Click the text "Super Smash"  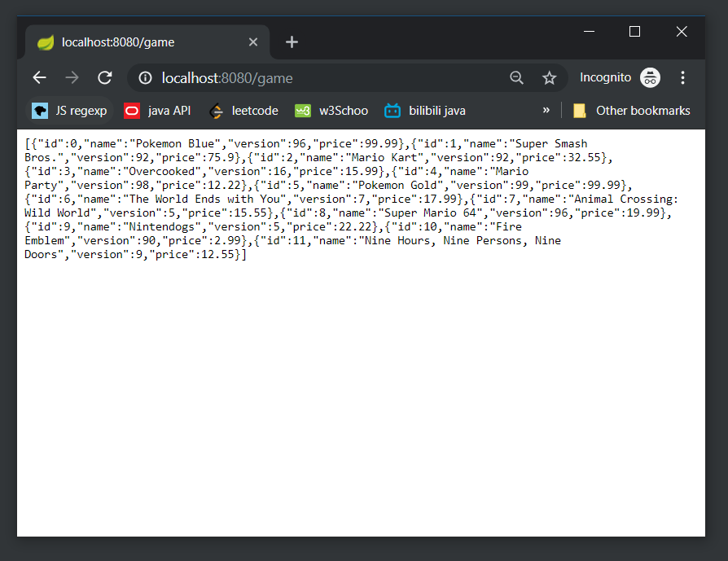tap(551, 143)
